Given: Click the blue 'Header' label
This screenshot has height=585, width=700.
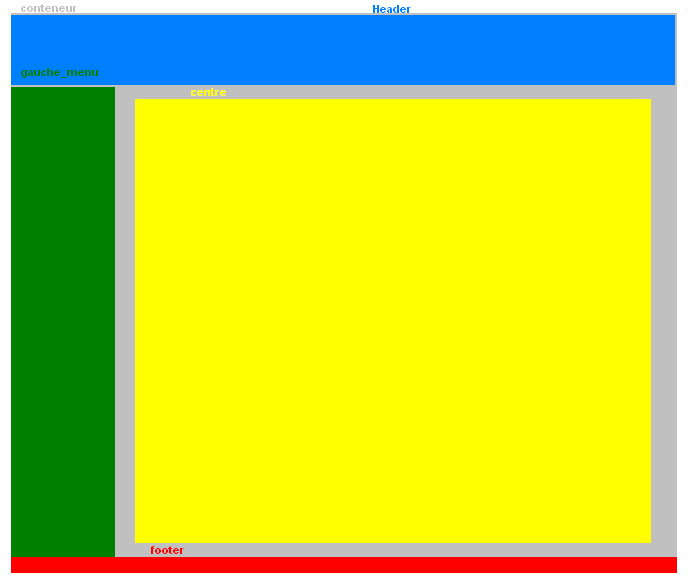Looking at the screenshot, I should (x=391, y=9).
